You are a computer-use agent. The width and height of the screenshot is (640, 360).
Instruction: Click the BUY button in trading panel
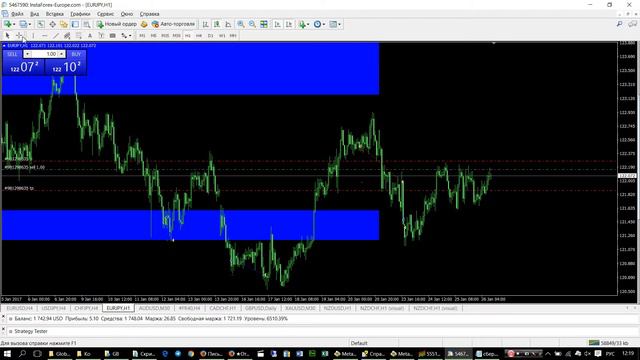[76, 54]
